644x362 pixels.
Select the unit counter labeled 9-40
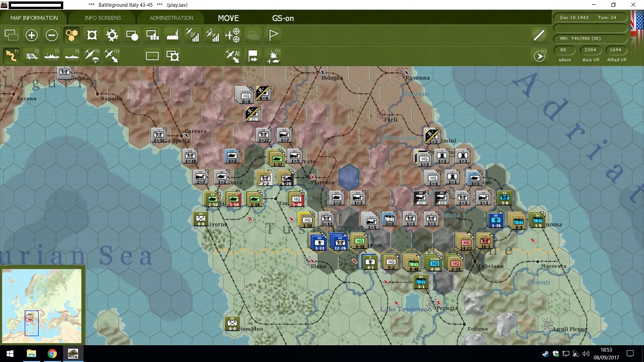pos(413,263)
